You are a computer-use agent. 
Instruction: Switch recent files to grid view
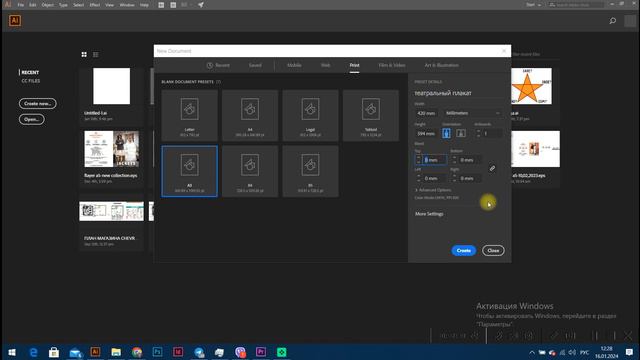(x=84, y=54)
